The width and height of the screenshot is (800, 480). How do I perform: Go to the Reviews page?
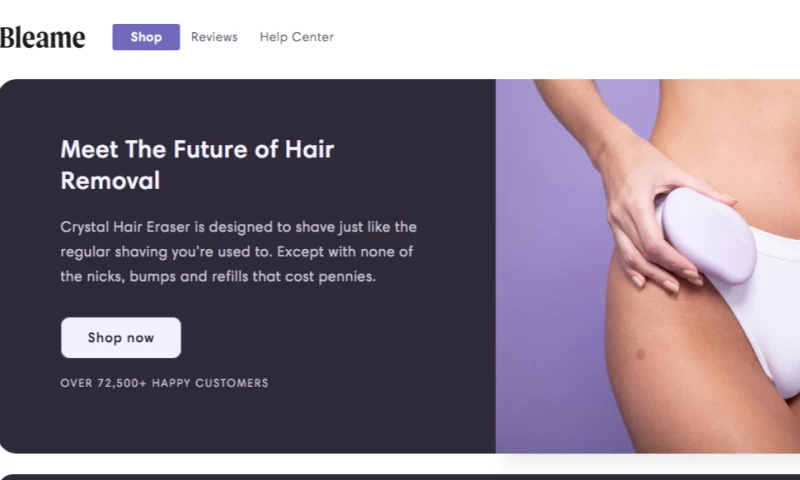point(214,37)
